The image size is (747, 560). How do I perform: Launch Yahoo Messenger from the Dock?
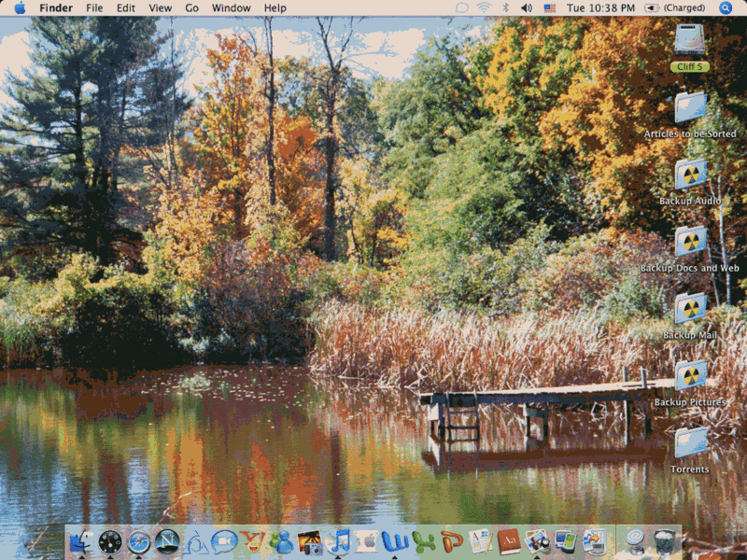(252, 541)
